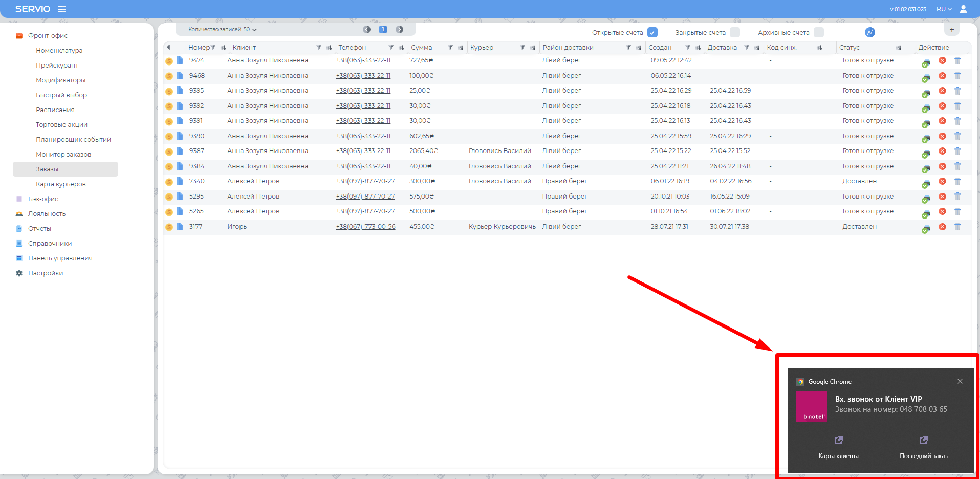Enable the Архивные счета checkbox
The height and width of the screenshot is (479, 980).
(819, 32)
